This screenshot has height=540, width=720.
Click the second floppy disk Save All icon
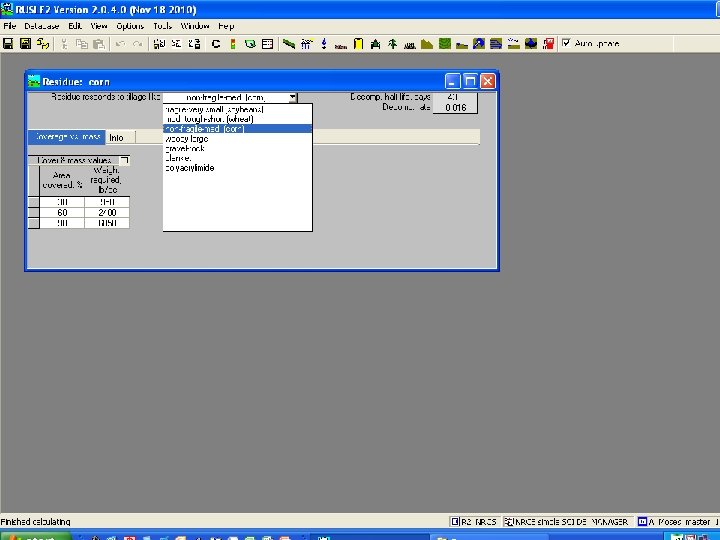pyautogui.click(x=25, y=44)
